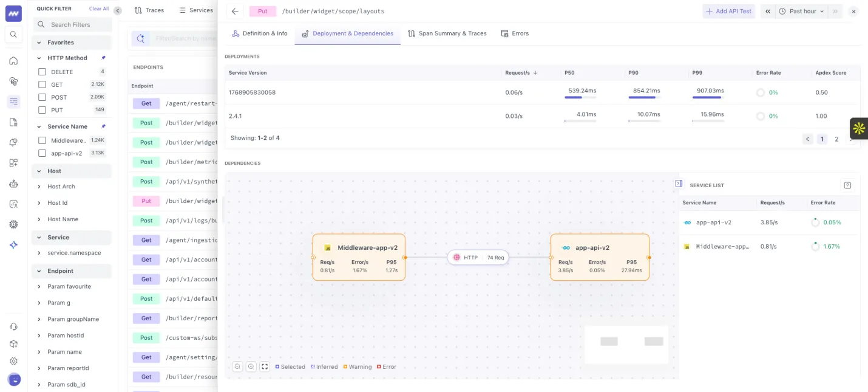Click app-api-v2 error rate ring 0.05%

[x=815, y=222]
